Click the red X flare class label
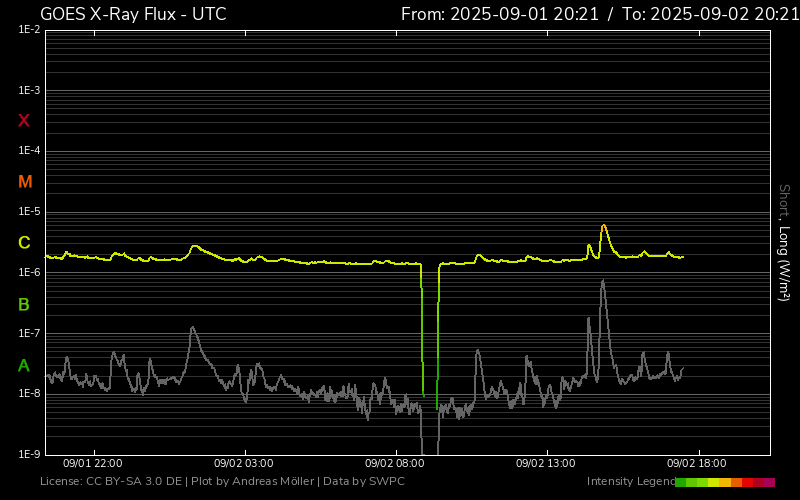The height and width of the screenshot is (500, 800). click(24, 121)
